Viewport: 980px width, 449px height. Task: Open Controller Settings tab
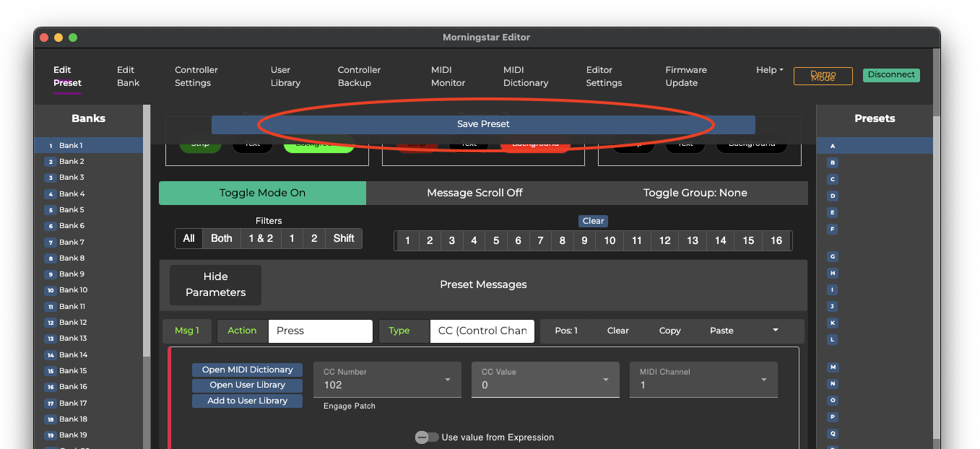(196, 77)
